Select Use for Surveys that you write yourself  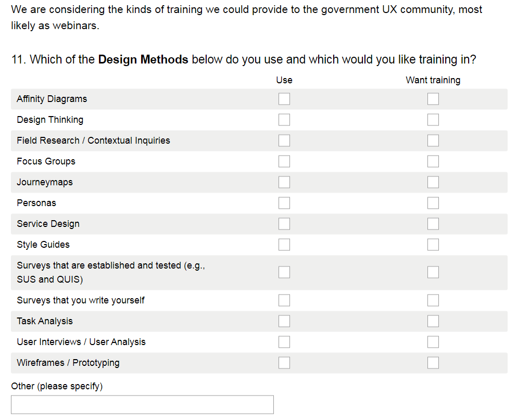[284, 300]
